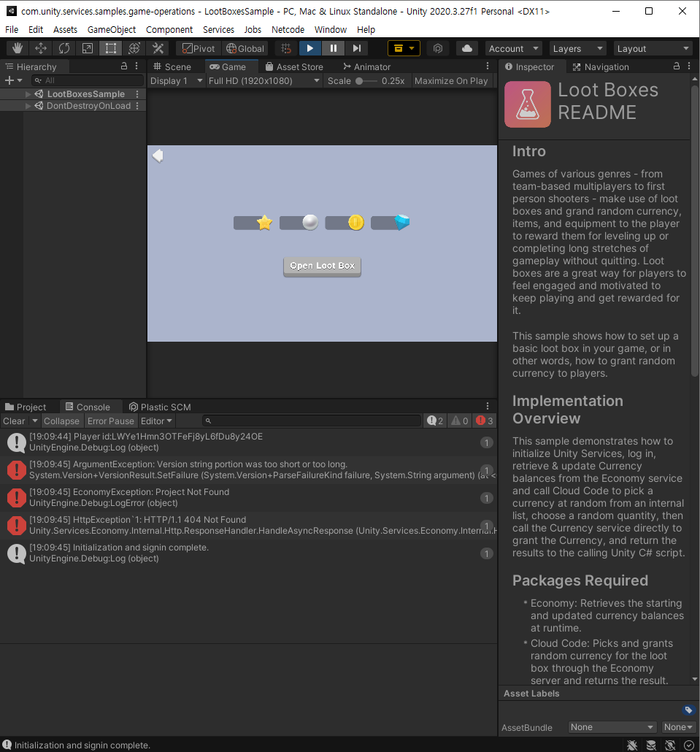Open the Account dropdown
The height and width of the screenshot is (752, 700).
[513, 48]
